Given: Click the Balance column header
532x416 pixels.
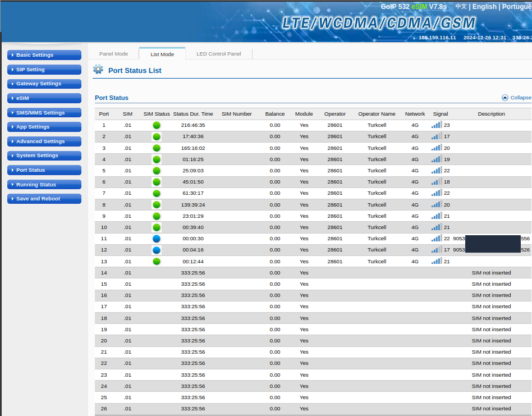Looking at the screenshot, I should coord(275,114).
